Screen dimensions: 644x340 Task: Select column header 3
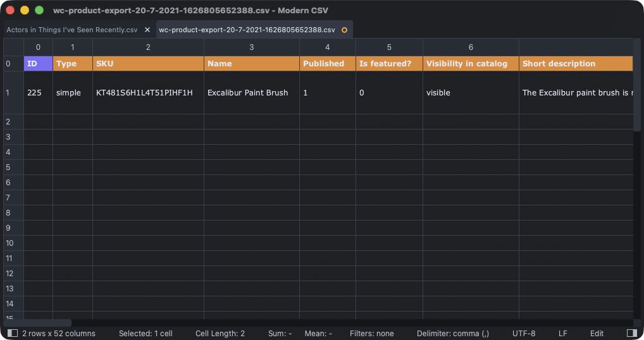(252, 47)
